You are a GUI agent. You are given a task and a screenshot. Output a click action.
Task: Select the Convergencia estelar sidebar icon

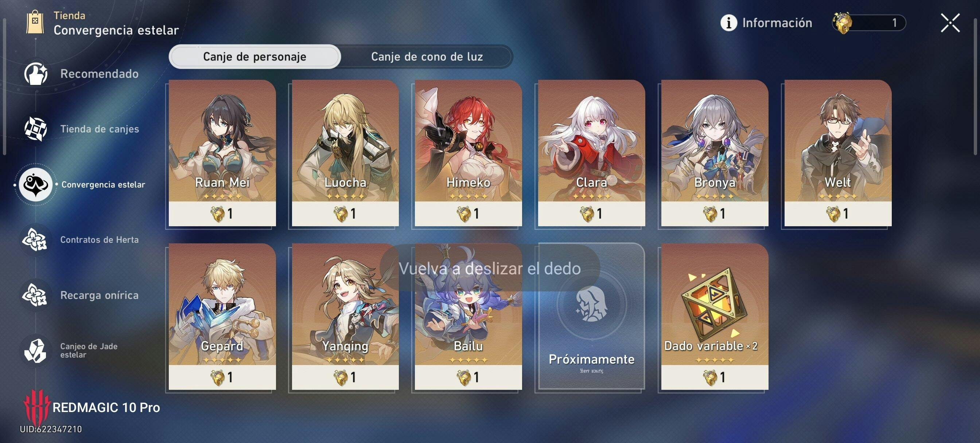36,184
